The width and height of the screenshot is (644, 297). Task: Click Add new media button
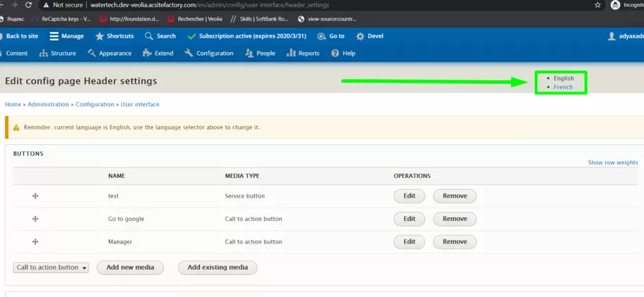(130, 268)
